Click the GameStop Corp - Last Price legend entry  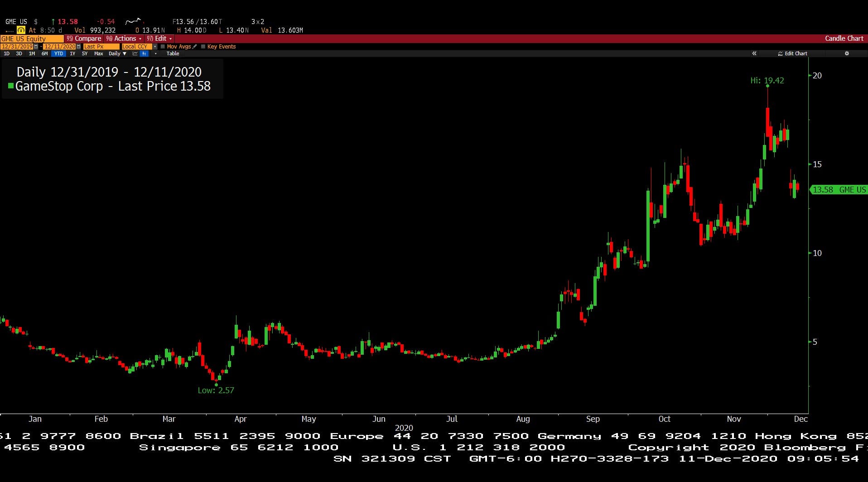pyautogui.click(x=113, y=86)
